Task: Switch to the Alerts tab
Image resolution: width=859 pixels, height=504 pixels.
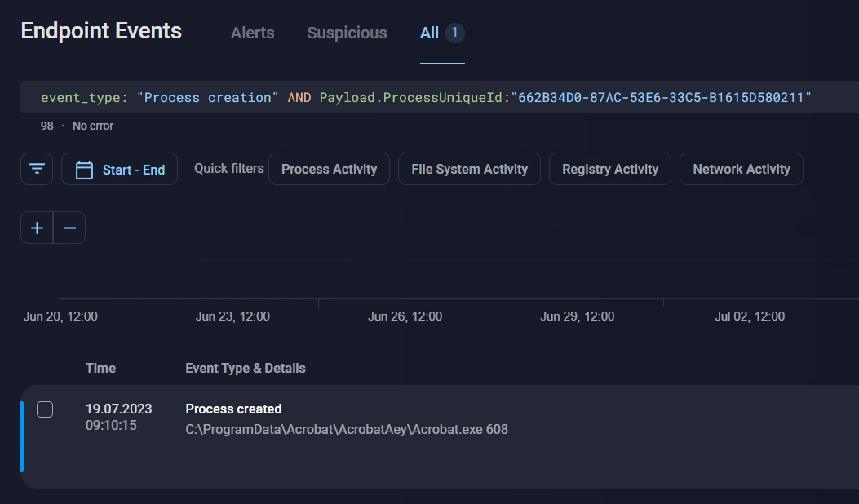Action: (253, 33)
